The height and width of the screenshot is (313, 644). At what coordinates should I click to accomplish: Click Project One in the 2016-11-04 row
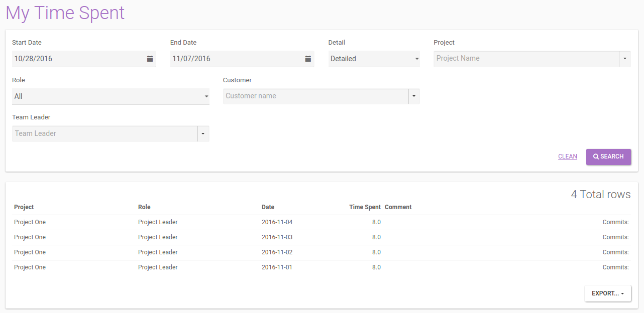30,222
